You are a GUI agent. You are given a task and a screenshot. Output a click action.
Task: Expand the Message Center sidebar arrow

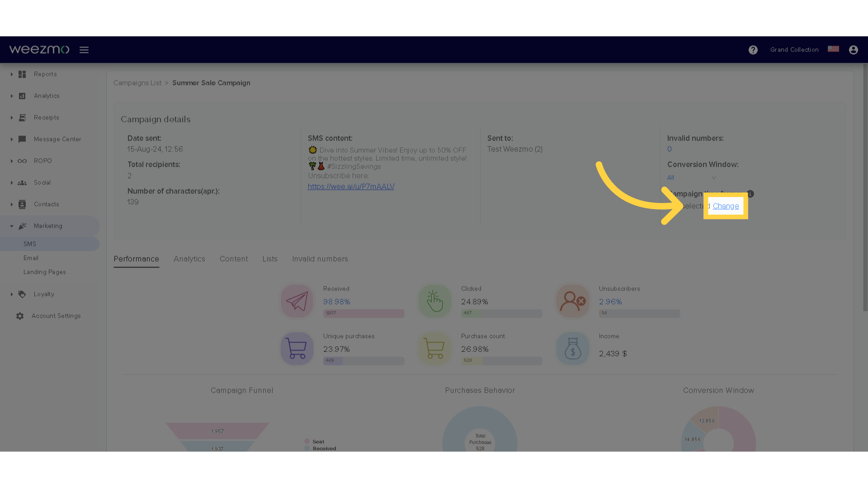(12, 139)
